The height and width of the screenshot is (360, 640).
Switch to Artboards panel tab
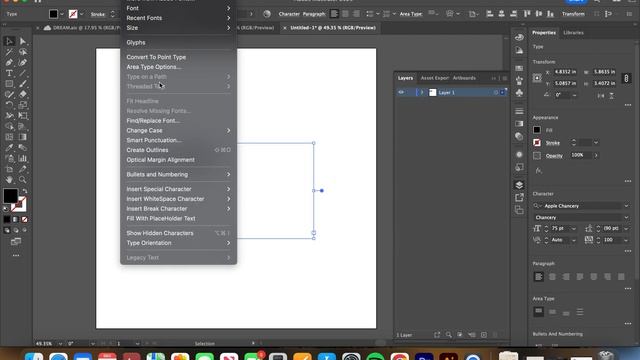tap(464, 78)
